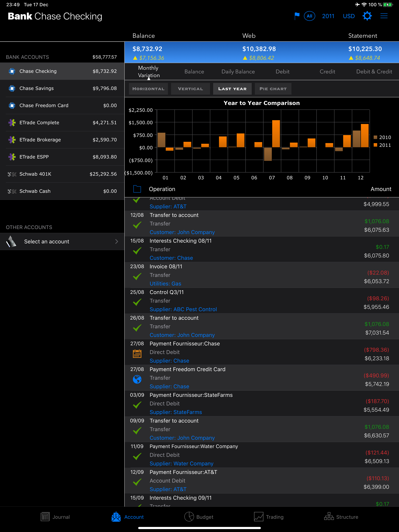Open the Journal tab icon
399x532 pixels.
pyautogui.click(x=45, y=517)
